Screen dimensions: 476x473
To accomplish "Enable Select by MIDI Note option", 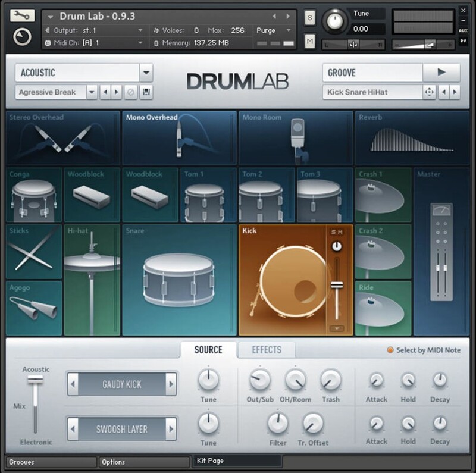I will tap(390, 350).
